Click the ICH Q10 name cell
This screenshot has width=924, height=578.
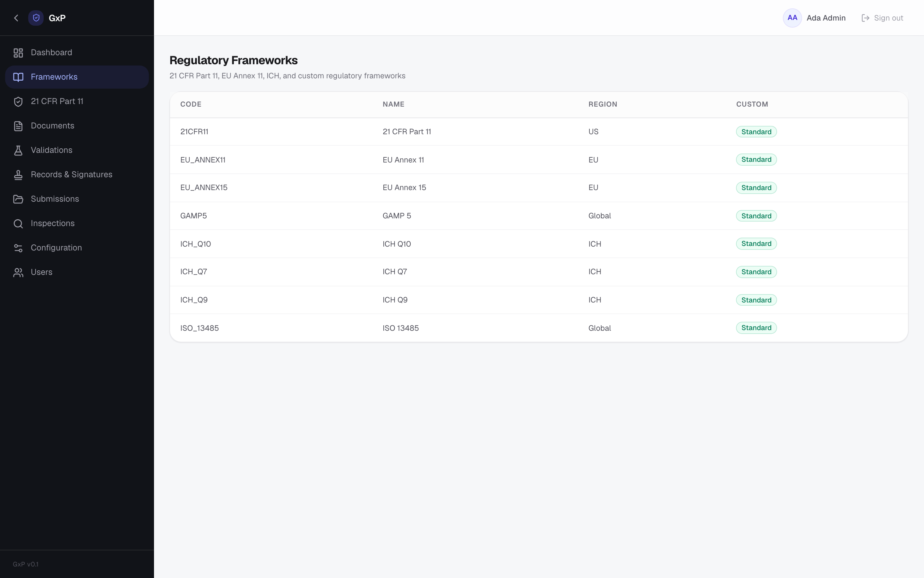coord(397,244)
